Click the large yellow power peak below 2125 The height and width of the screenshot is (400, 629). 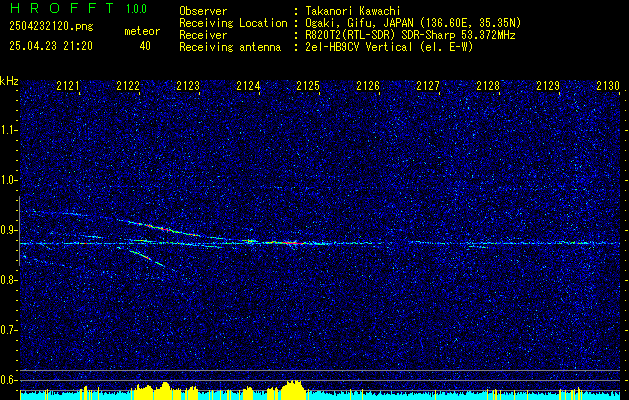point(293,390)
